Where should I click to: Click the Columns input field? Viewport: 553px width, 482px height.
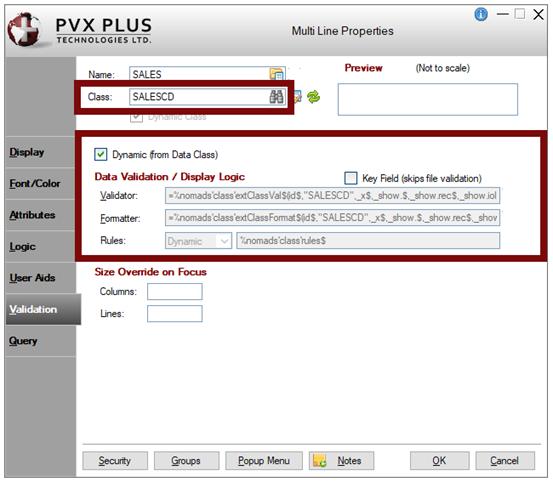175,292
